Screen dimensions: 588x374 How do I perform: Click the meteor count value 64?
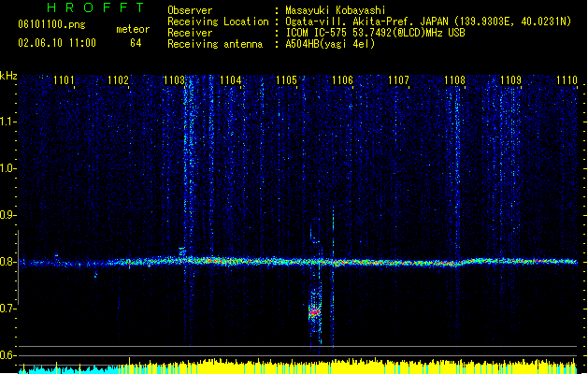click(136, 43)
